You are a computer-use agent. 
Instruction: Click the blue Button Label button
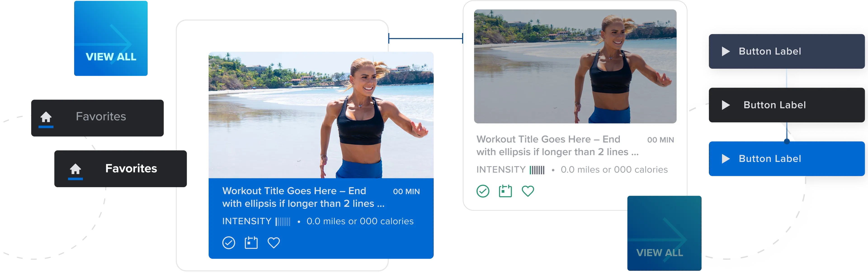(787, 159)
